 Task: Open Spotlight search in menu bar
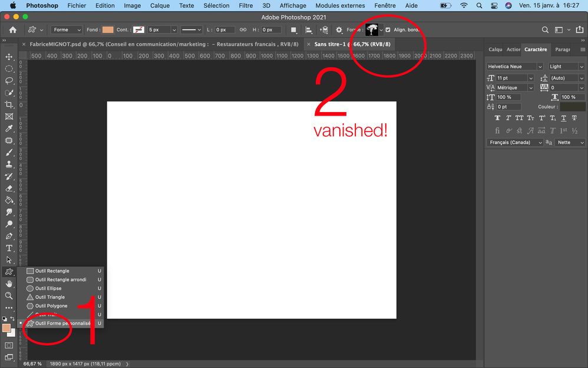click(x=479, y=6)
